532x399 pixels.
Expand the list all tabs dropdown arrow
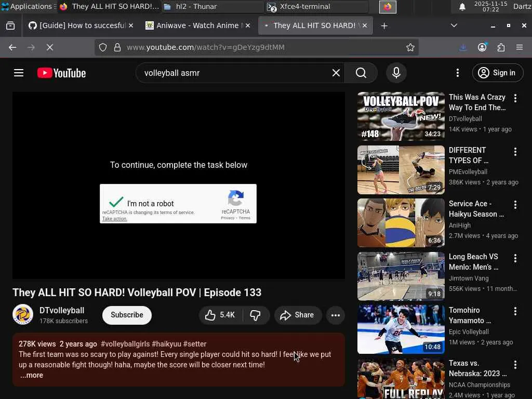pos(454,26)
